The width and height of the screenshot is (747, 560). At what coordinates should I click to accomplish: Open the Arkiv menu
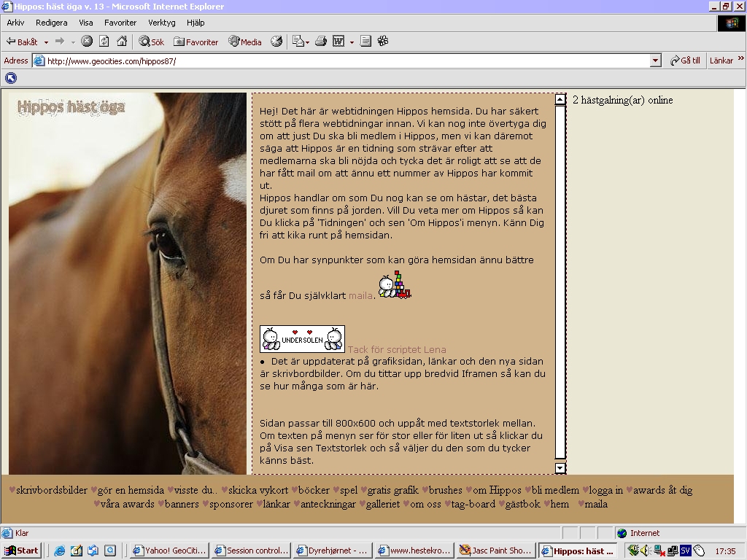(16, 23)
